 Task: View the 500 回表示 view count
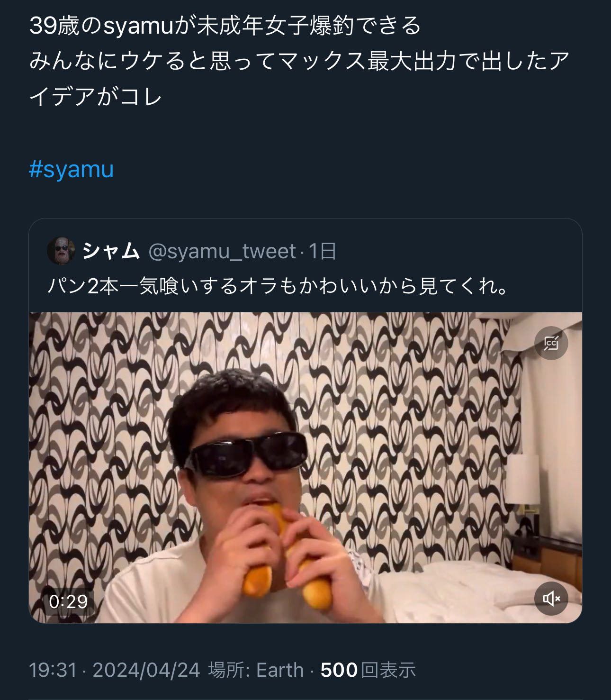coord(368,670)
